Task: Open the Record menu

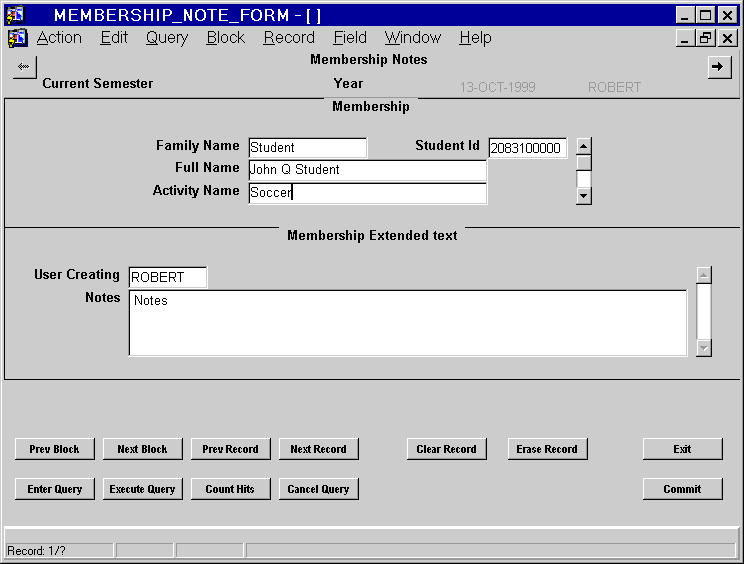Action: 289,37
